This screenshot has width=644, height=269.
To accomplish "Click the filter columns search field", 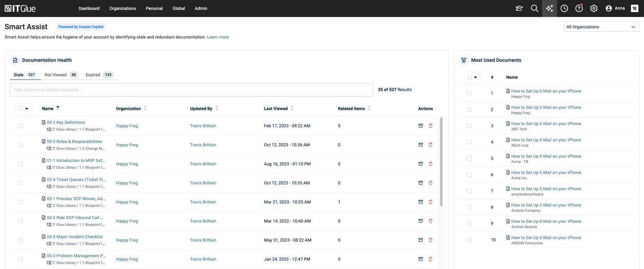I will click(x=191, y=90).
